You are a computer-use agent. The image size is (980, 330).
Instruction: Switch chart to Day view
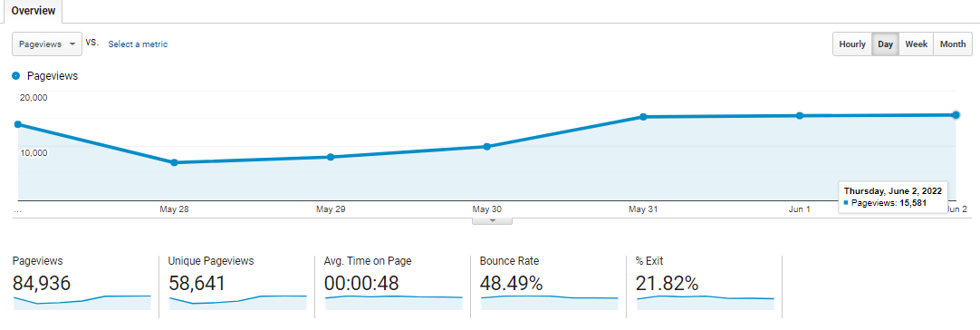[x=885, y=44]
